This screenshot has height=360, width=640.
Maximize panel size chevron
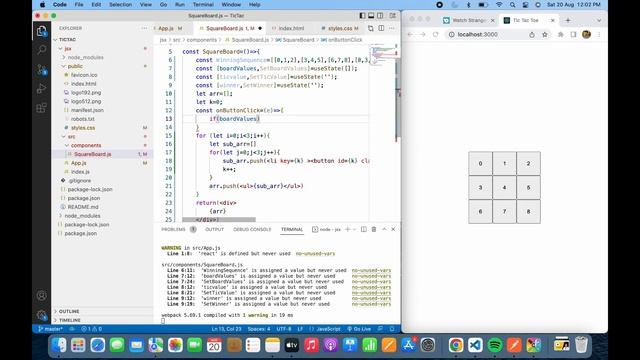click(384, 229)
